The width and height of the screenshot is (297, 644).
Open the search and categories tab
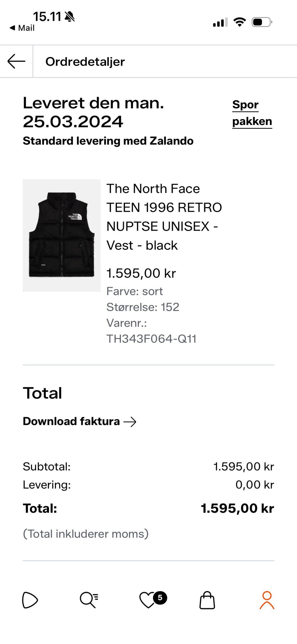click(89, 600)
